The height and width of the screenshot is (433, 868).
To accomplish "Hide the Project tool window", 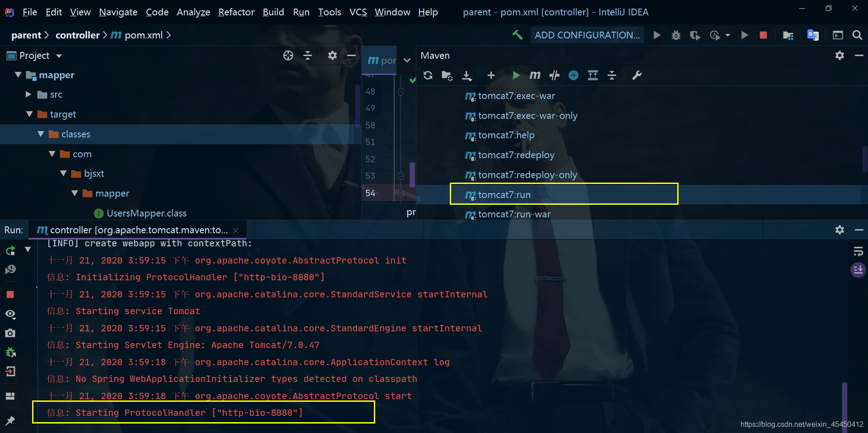I will tap(351, 56).
